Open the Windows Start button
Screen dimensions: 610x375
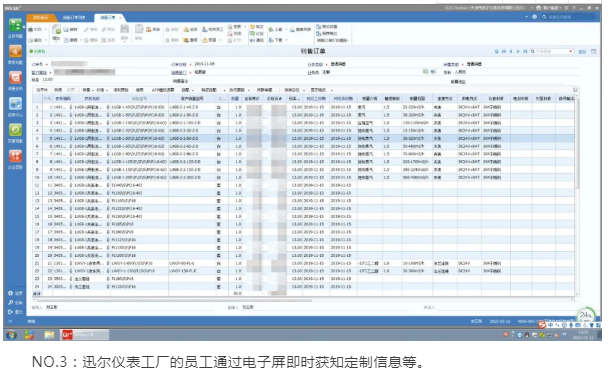[11, 335]
